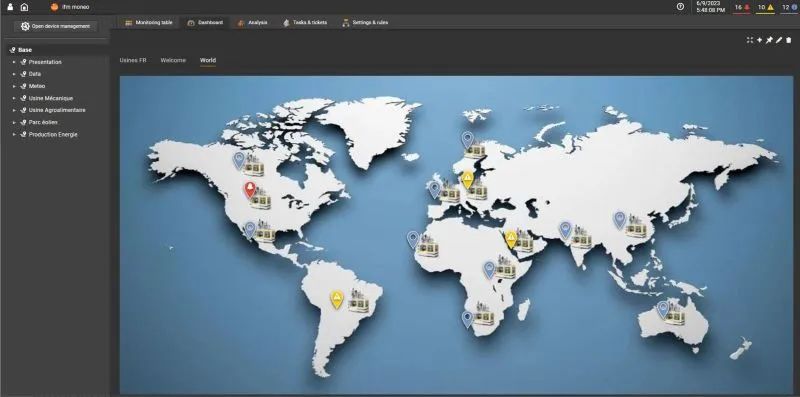Expand the Parc éolien tree node
Image resolution: width=800 pixels, height=397 pixels.
click(14, 122)
